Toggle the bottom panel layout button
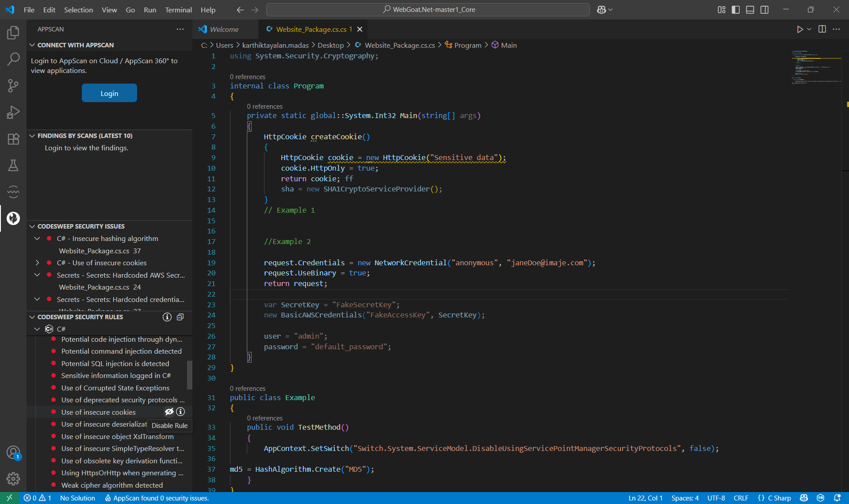Image resolution: width=849 pixels, height=504 pixels. (750, 10)
